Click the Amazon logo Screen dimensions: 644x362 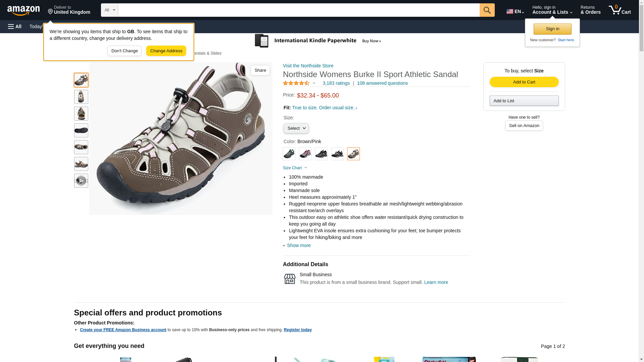pyautogui.click(x=23, y=10)
